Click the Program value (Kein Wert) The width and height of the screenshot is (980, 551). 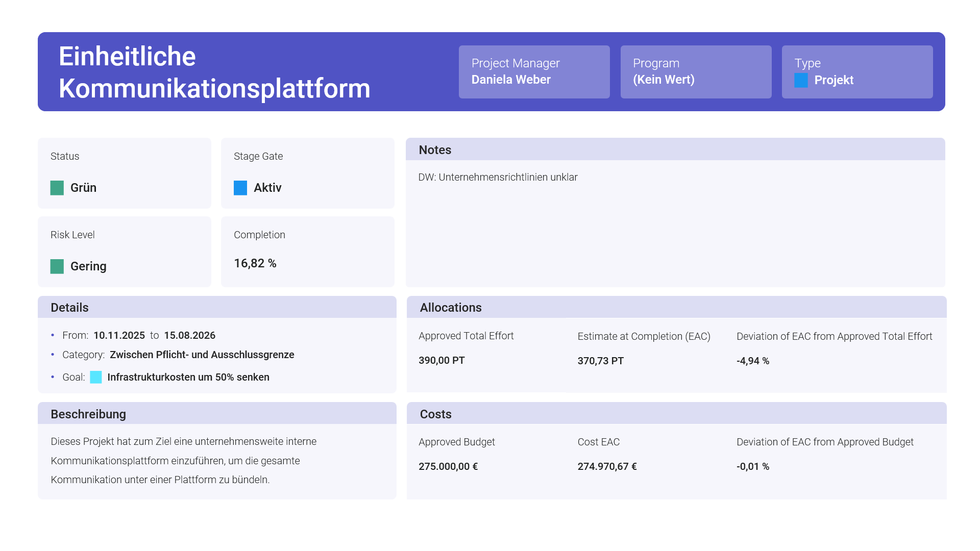[x=664, y=80]
